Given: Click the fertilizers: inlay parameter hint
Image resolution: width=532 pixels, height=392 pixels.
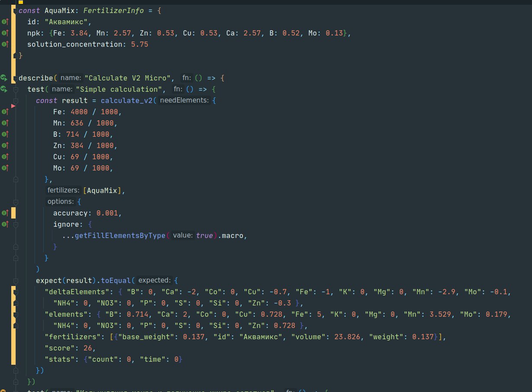Looking at the screenshot, I should (x=64, y=190).
